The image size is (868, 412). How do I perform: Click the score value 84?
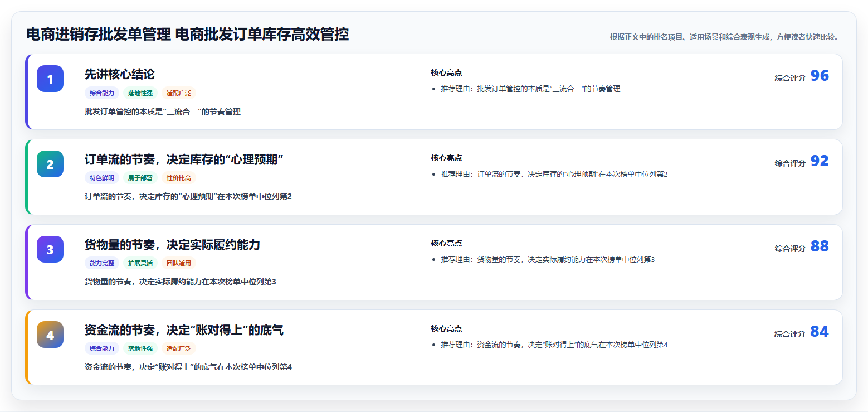(820, 332)
